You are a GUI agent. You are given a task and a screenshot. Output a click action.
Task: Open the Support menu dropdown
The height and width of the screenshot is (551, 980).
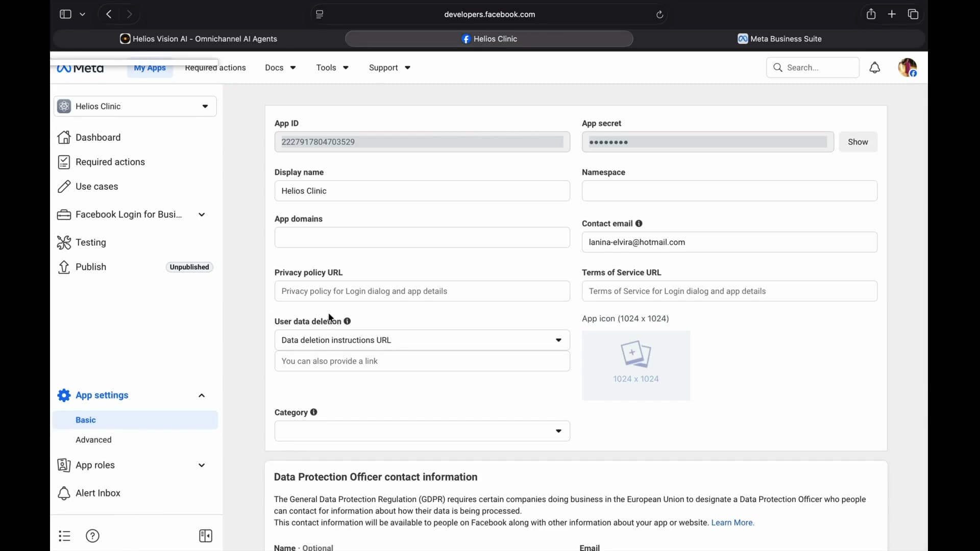tap(390, 68)
